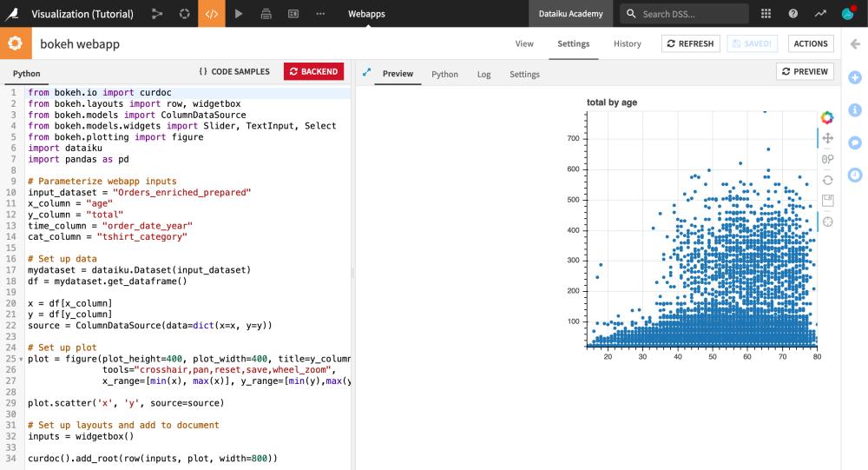
Task: Click the vertical divider handle between code and preview
Action: 352,273
